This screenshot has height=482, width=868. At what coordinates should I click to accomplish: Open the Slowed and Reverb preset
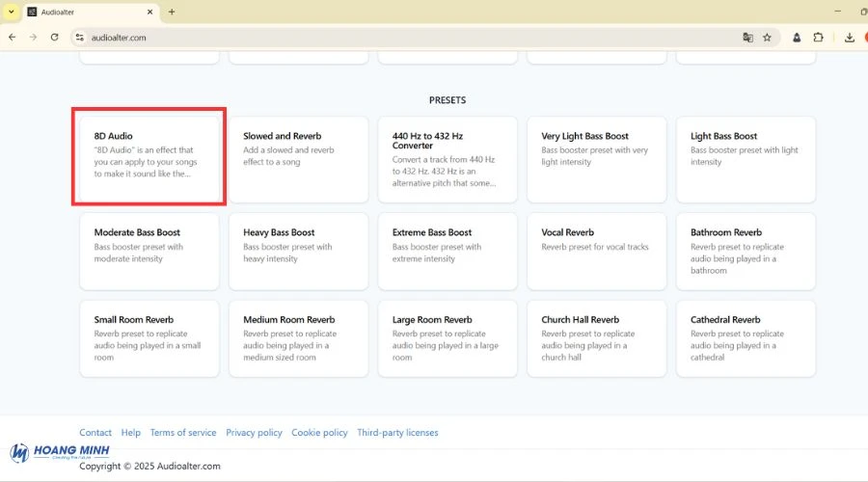pos(298,159)
